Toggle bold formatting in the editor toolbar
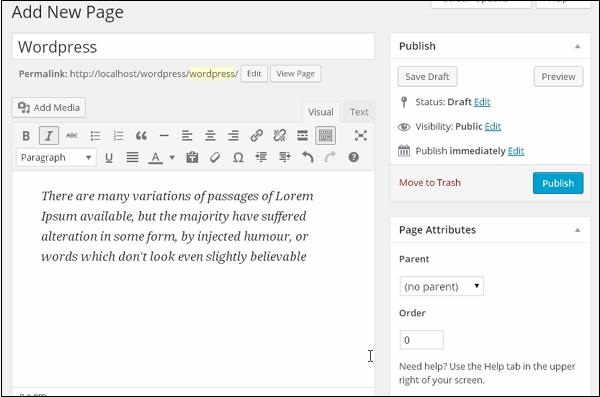 [x=26, y=136]
